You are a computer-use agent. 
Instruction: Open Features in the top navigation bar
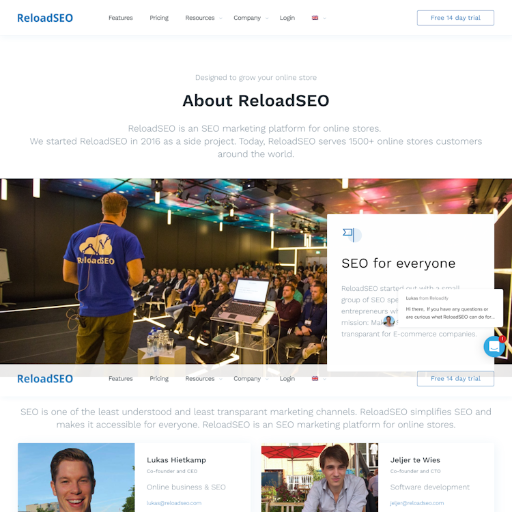tap(121, 18)
